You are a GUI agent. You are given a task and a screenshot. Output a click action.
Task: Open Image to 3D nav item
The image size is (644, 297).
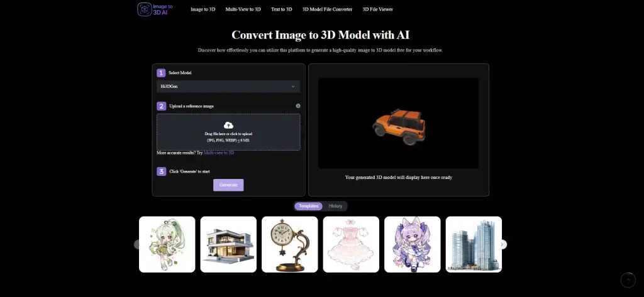click(203, 9)
